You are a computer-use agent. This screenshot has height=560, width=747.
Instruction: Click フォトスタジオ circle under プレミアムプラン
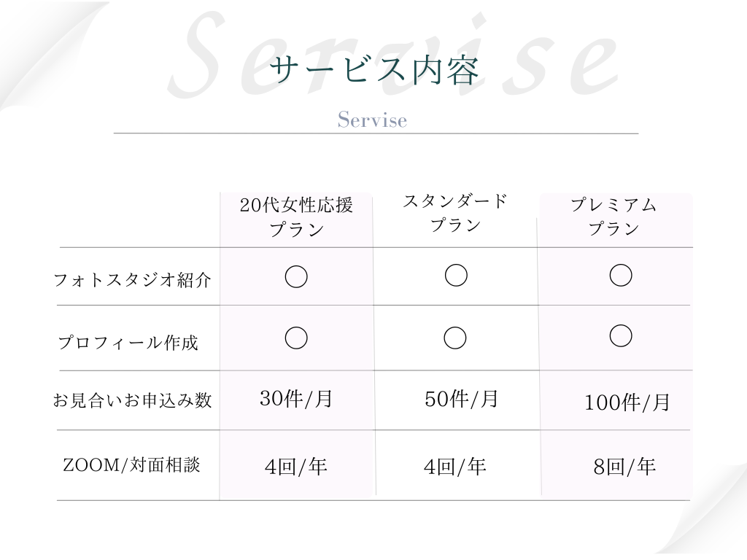point(621,275)
